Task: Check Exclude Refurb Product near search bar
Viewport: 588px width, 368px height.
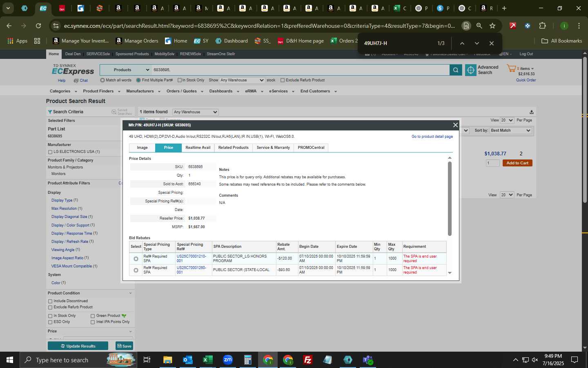Action: 283,80
